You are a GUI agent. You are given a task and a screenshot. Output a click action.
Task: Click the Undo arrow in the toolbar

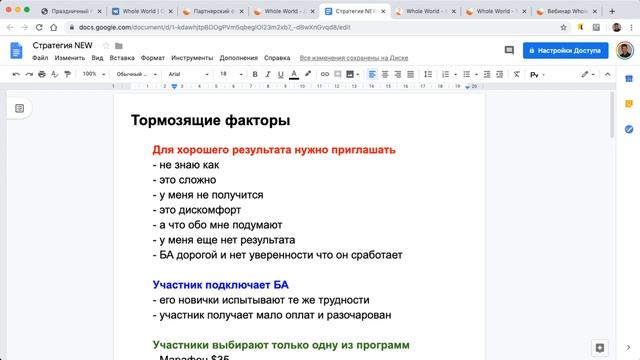(x=16, y=74)
